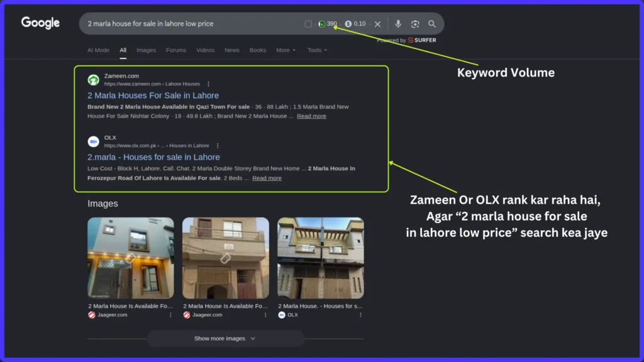Open OLX house image thumbnail

(x=320, y=258)
